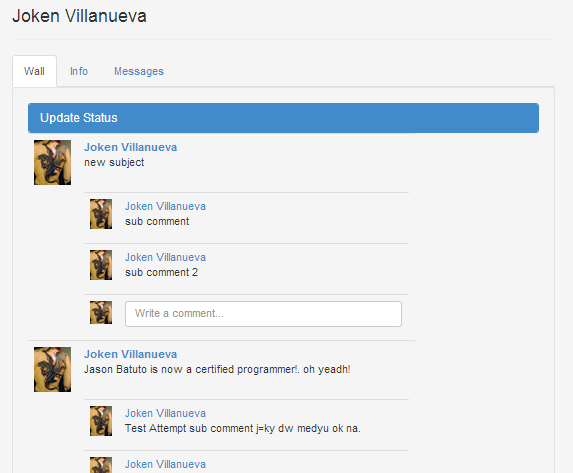Click avatar next to 'sub comment'
Viewport: 573px width, 473px height.
point(101,214)
